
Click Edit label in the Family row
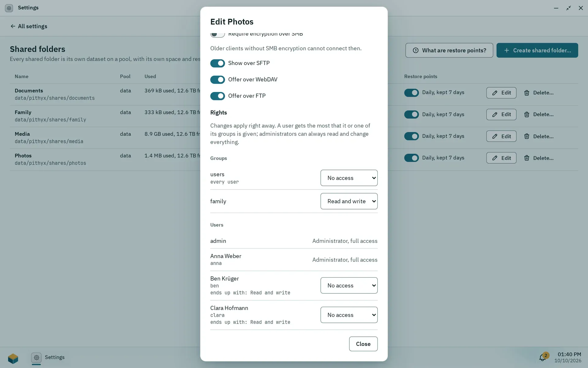(506, 114)
